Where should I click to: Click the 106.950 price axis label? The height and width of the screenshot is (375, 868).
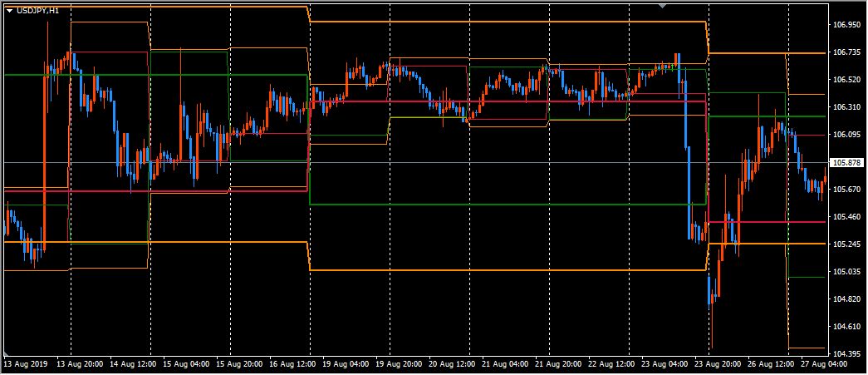click(x=846, y=25)
